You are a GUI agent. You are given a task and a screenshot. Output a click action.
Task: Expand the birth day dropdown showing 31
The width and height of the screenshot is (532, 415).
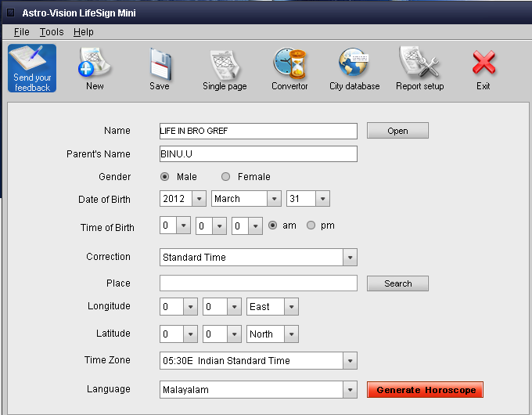[x=322, y=199]
